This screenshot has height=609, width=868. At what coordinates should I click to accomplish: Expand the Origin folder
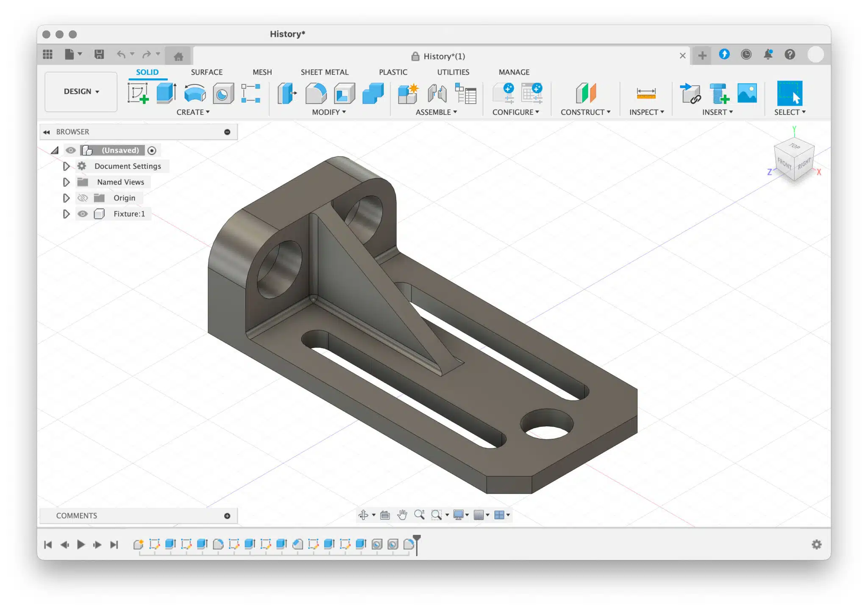[66, 198]
